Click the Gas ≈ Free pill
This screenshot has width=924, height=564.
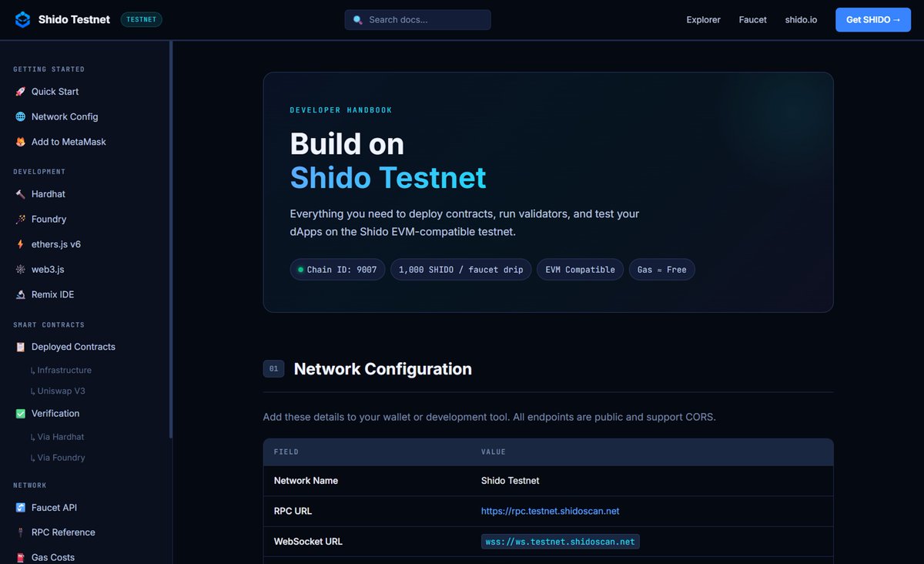pyautogui.click(x=662, y=270)
